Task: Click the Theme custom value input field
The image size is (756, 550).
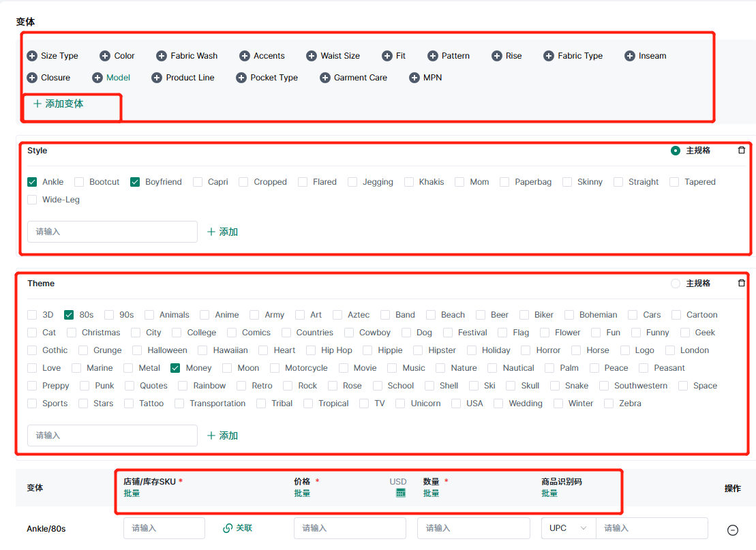Action: coord(112,436)
